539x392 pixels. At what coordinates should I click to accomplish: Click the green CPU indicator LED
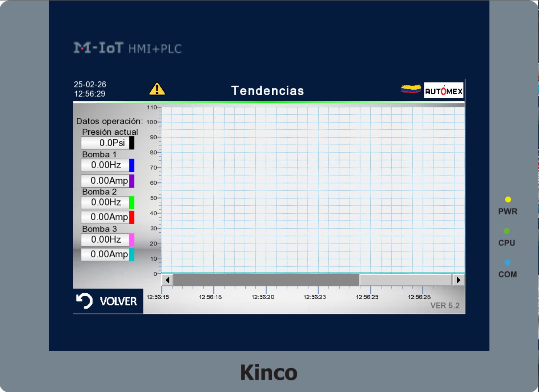507,231
